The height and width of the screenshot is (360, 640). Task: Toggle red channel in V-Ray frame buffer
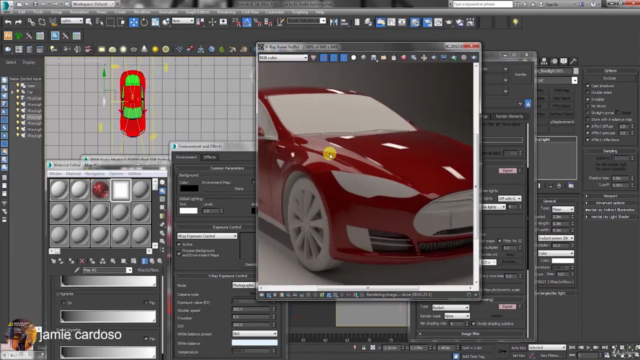pos(324,58)
